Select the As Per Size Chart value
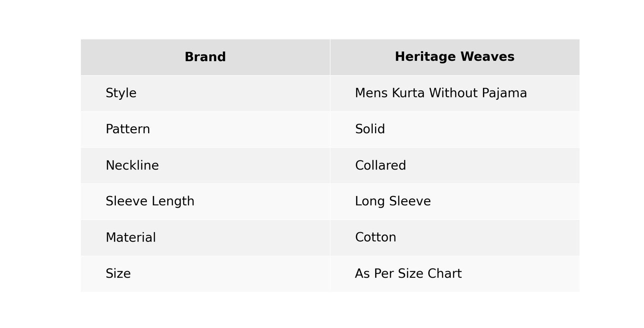644x328 pixels. click(408, 274)
